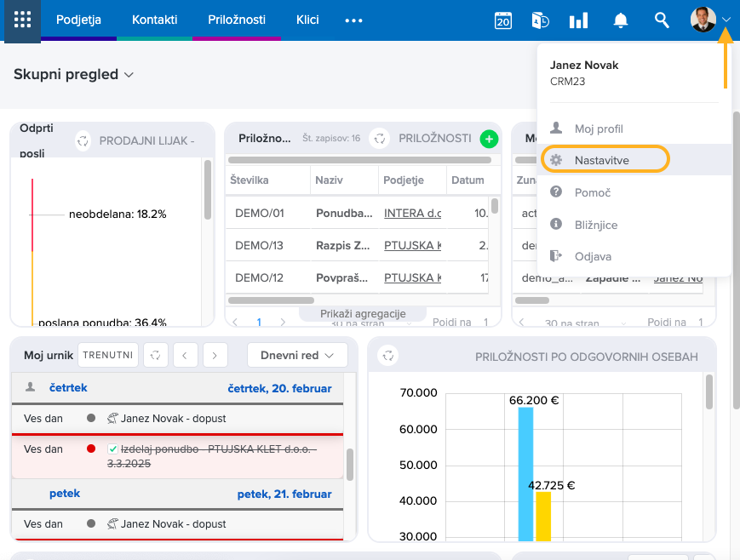The image size is (740, 560).
Task: Choose Odjava to log out
Action: [593, 256]
